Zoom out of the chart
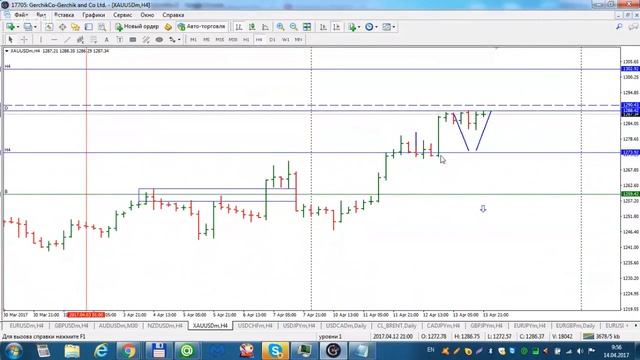This screenshot has height=360, width=640. pos(293,27)
